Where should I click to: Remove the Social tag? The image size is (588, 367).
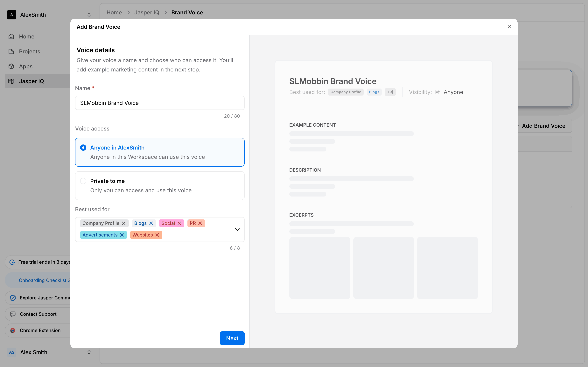click(179, 223)
